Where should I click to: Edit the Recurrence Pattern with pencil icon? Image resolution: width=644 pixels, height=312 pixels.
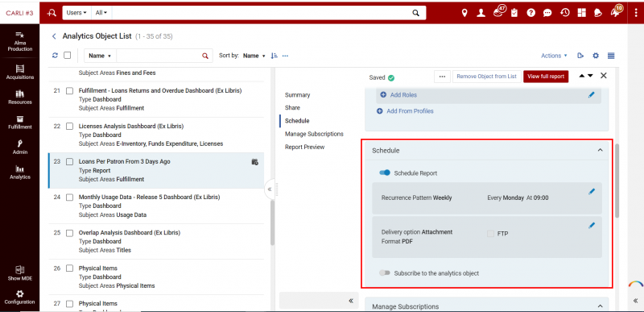tap(592, 192)
